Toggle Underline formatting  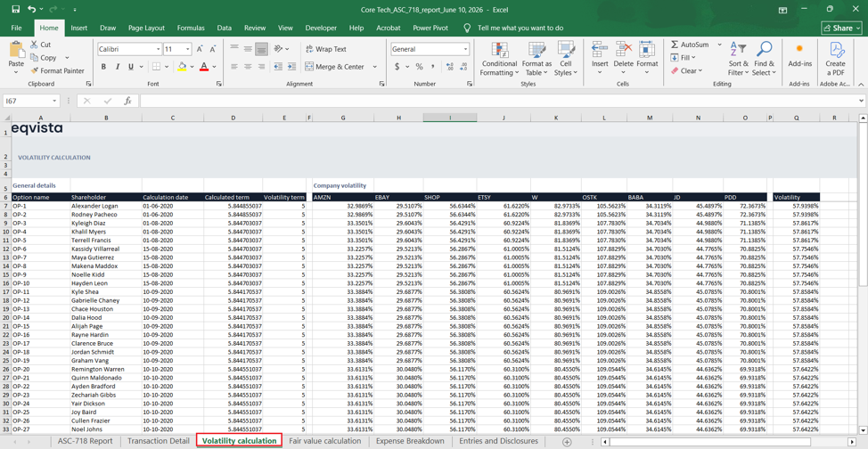pyautogui.click(x=131, y=67)
